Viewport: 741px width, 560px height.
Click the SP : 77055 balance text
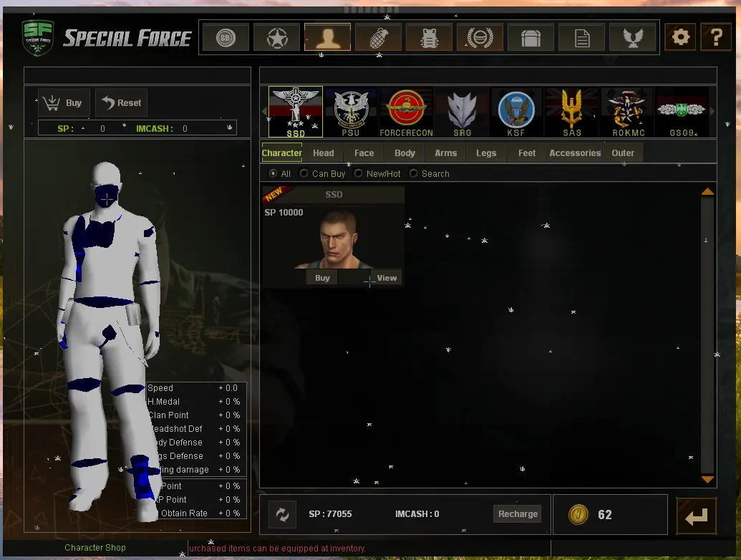[x=330, y=513]
